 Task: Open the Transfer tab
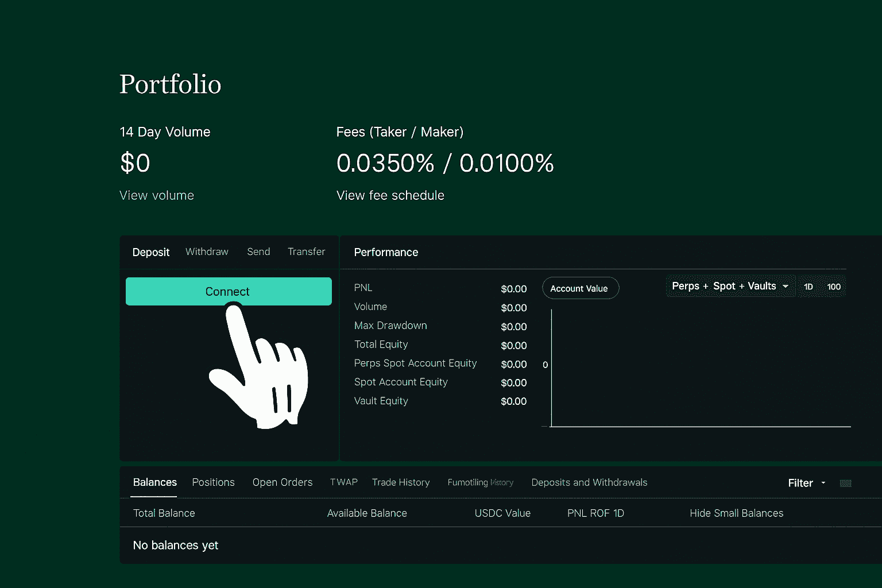point(306,252)
